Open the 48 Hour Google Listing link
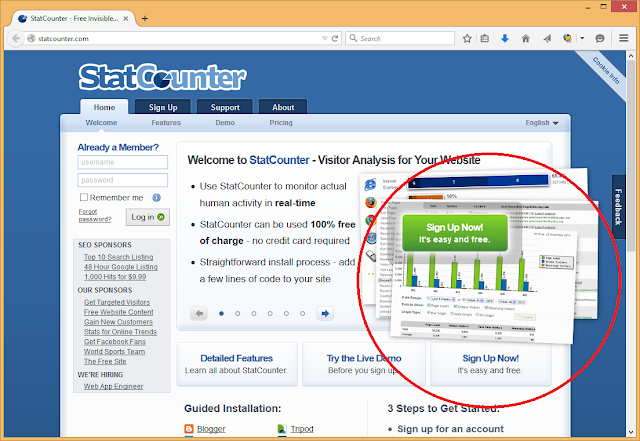Image resolution: width=640 pixels, height=441 pixels. point(120,267)
